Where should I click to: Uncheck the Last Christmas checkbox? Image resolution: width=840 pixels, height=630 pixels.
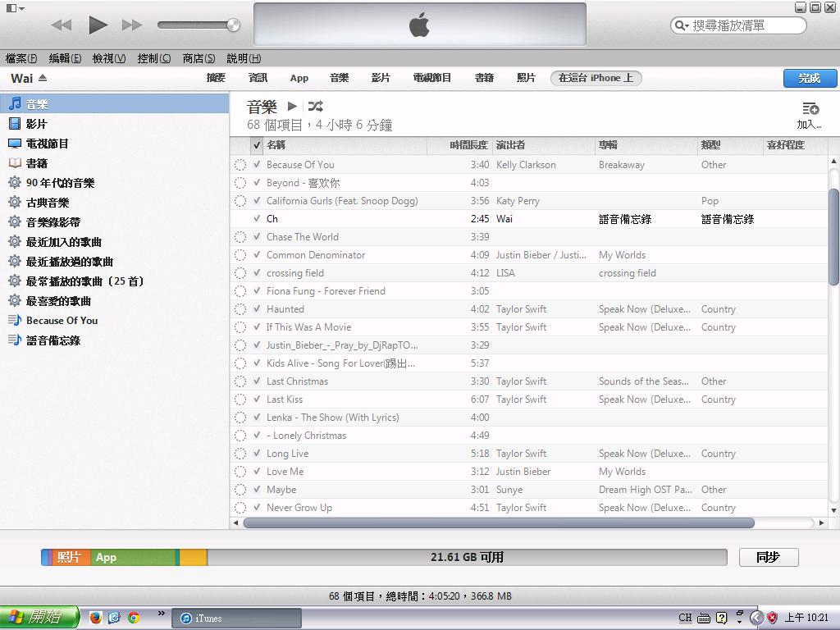(x=257, y=381)
